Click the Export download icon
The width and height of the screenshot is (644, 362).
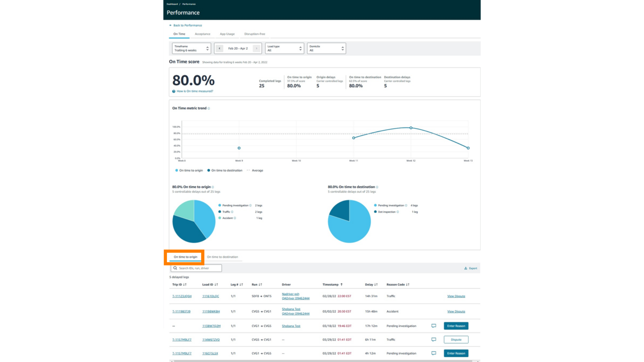[x=466, y=268]
